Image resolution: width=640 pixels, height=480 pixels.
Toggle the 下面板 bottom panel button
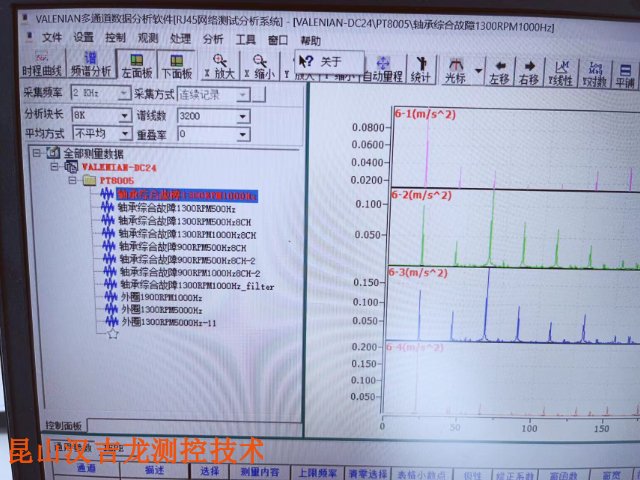click(x=174, y=66)
